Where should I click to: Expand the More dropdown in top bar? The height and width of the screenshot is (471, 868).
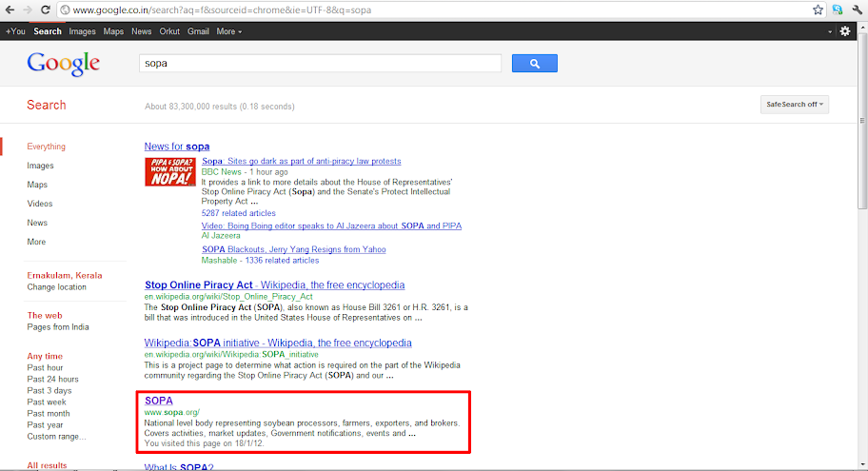[x=228, y=31]
